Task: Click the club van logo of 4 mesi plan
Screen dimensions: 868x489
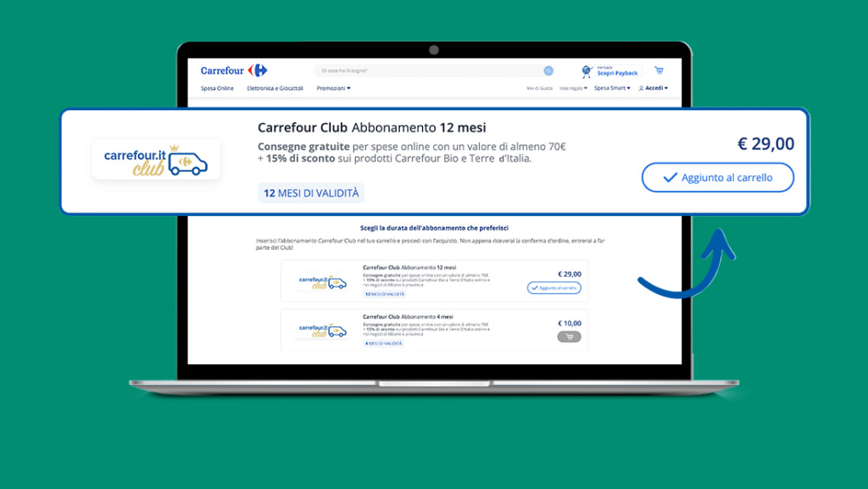Action: click(322, 331)
